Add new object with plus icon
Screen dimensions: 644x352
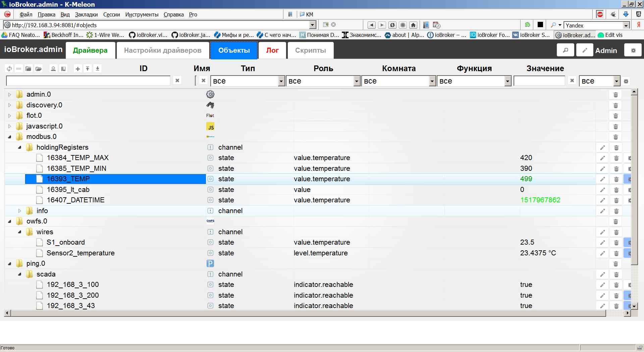[x=78, y=69]
